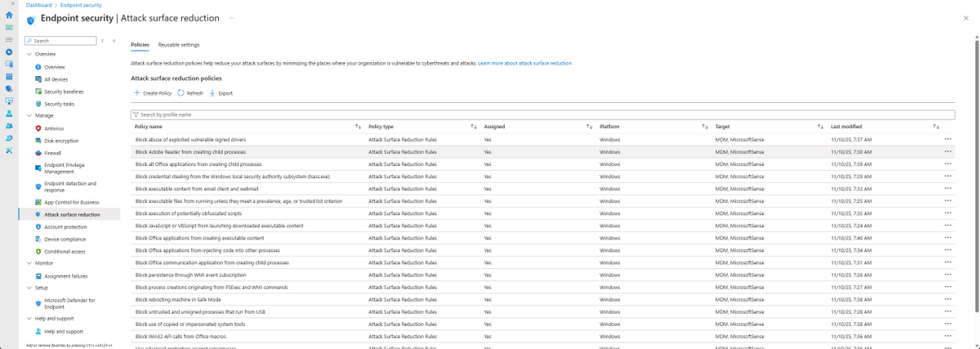Open Block execution of potentially obfuscated scripts
Image resolution: width=980 pixels, height=349 pixels.
188,213
